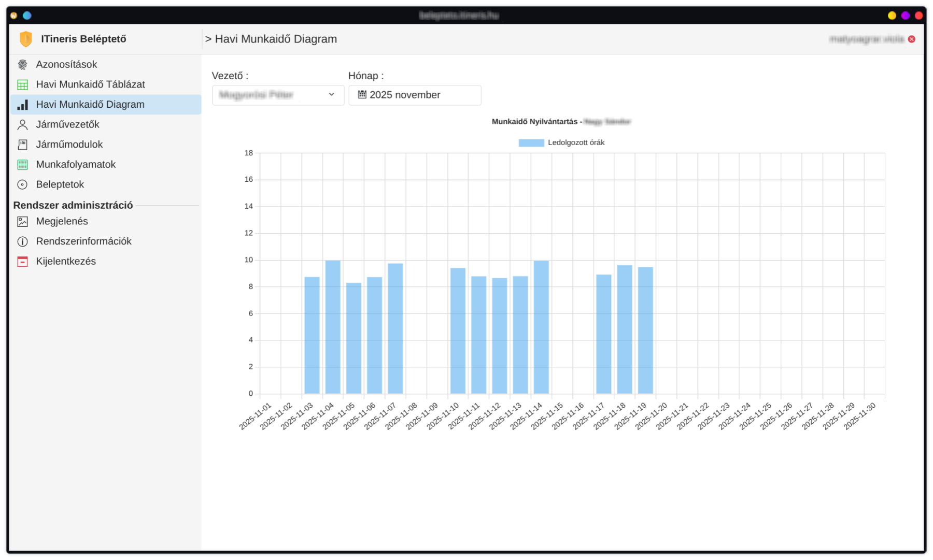Click the Kijelentkezés logout link
The width and height of the screenshot is (933, 560).
coord(66,262)
